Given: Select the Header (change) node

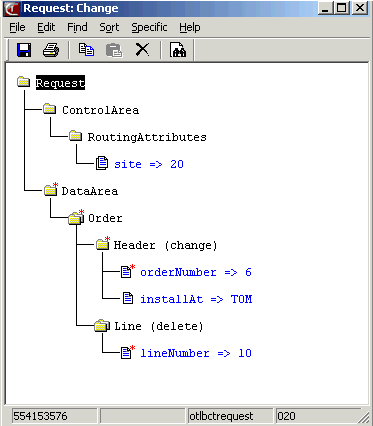Looking at the screenshot, I should click(165, 245).
